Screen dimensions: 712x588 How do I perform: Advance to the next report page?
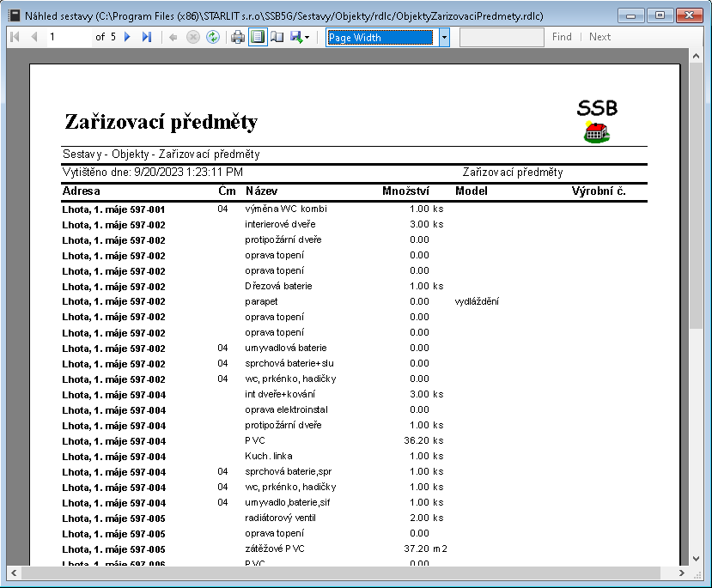[128, 37]
